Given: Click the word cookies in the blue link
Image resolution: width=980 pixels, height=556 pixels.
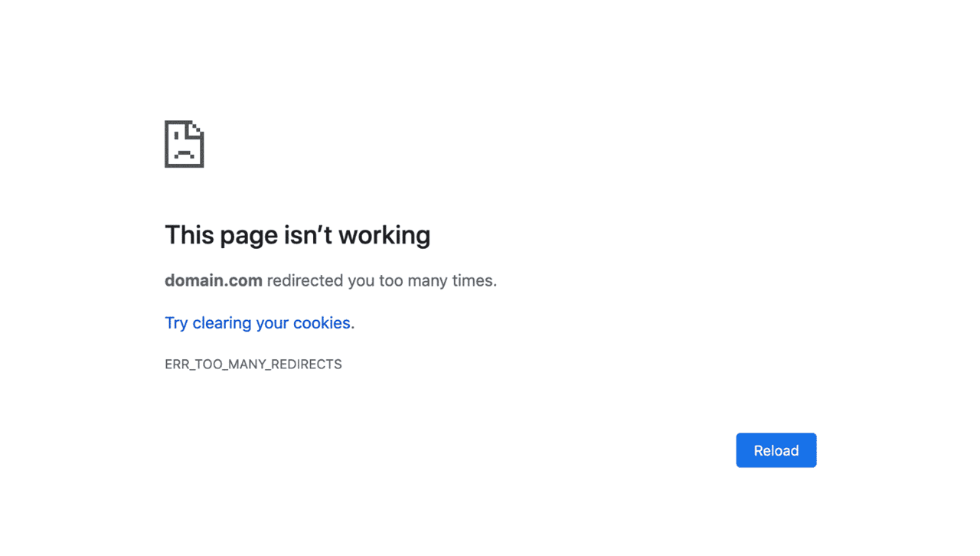Looking at the screenshot, I should pyautogui.click(x=324, y=323).
